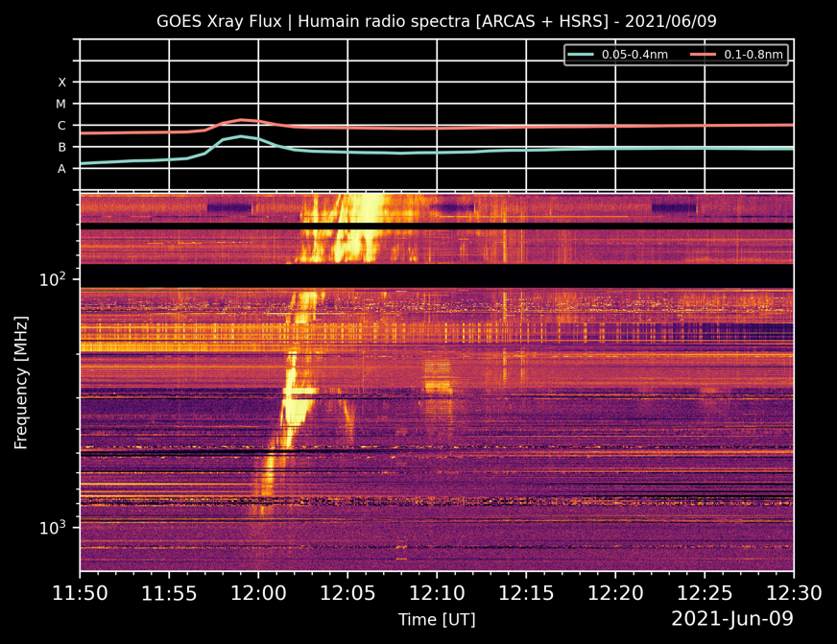
Task: Click the Frequency [MHz] axis label
Action: point(21,383)
